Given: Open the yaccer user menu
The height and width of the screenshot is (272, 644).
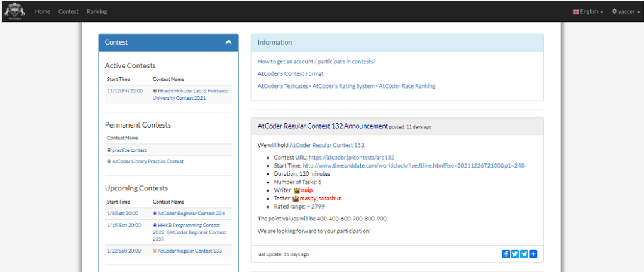Looking at the screenshot, I should coord(626,11).
